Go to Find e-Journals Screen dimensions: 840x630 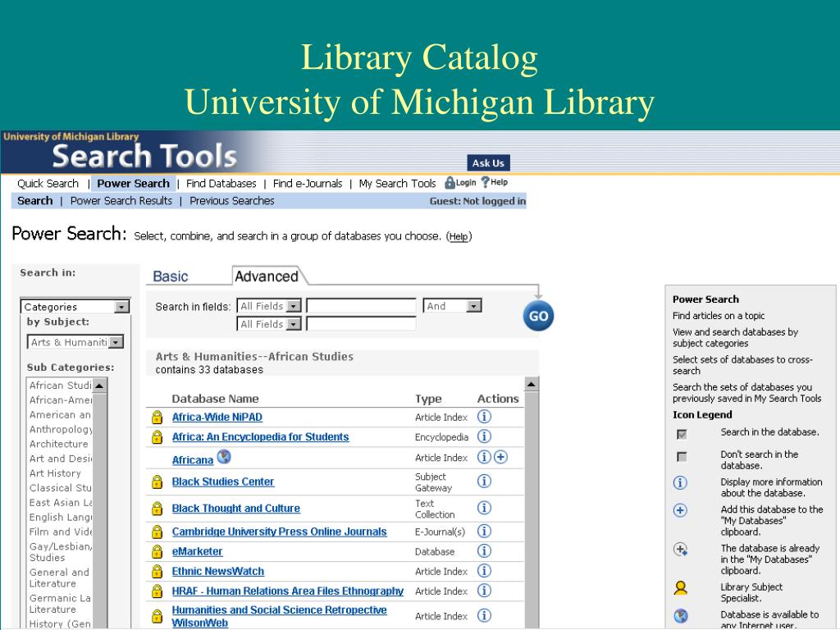coord(308,183)
